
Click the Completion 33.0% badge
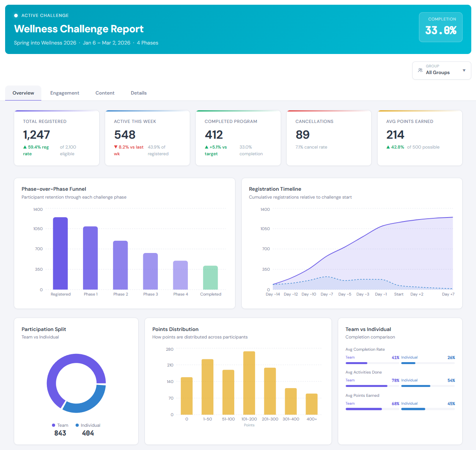tap(440, 27)
